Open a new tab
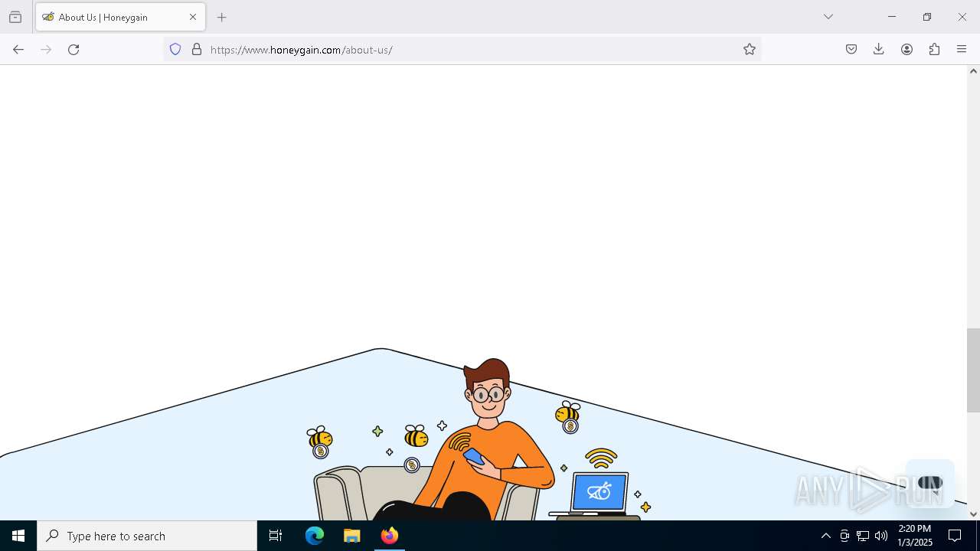 click(x=222, y=17)
